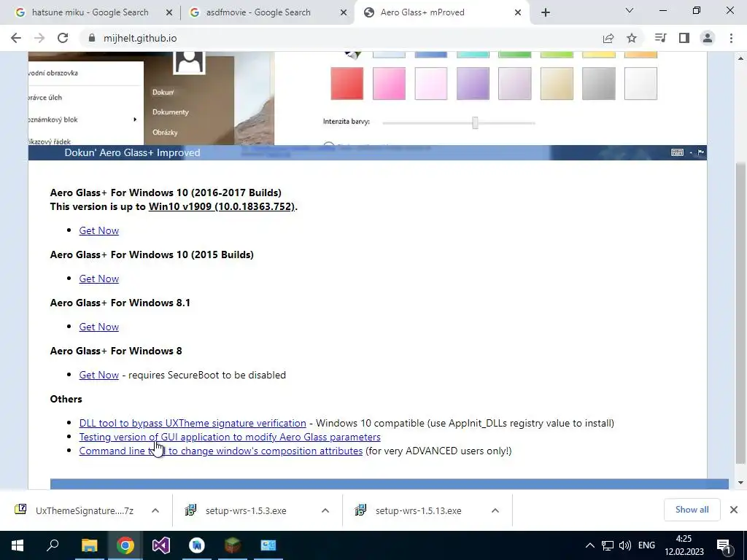
Task: Close the hatsune miku tab
Action: click(x=169, y=12)
